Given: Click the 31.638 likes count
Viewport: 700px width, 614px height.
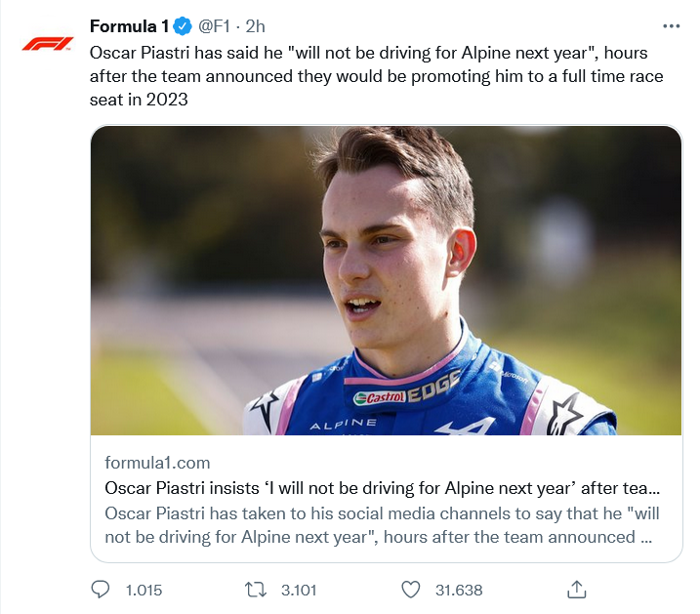Looking at the screenshot, I should pos(458,590).
